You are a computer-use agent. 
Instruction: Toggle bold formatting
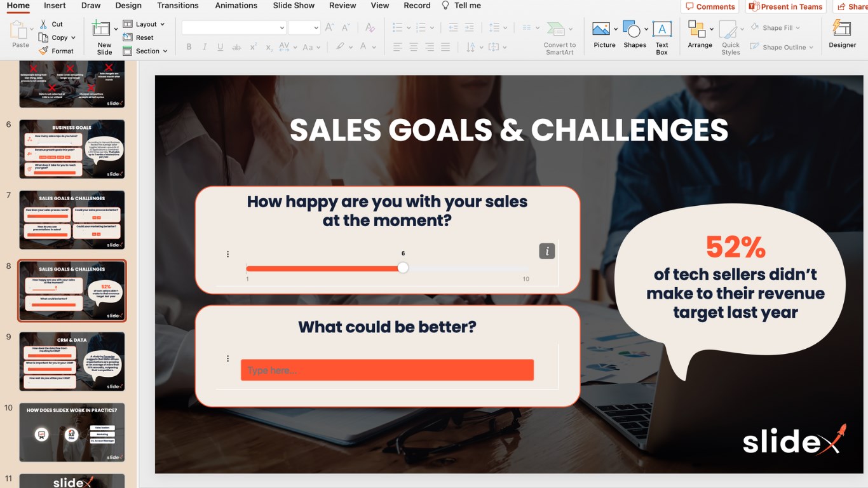189,47
